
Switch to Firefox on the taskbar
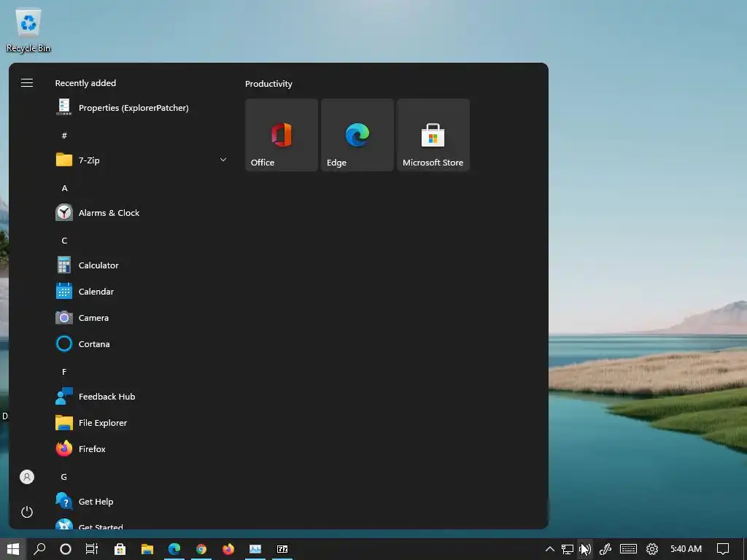(x=228, y=549)
